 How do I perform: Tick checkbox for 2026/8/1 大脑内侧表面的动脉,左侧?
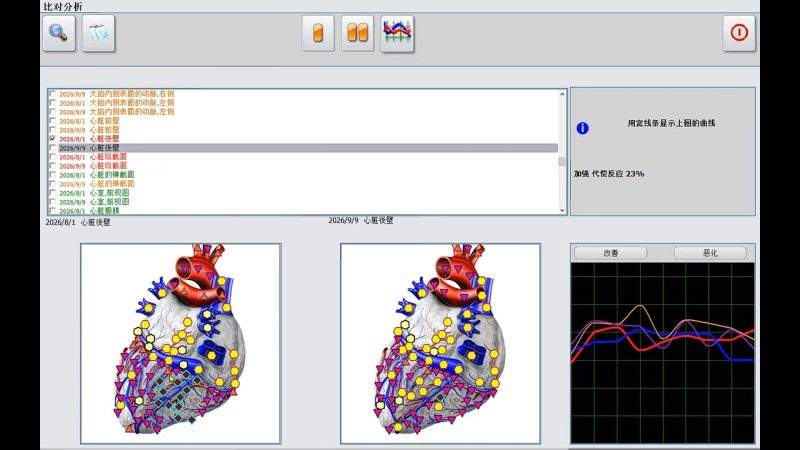pyautogui.click(x=52, y=103)
